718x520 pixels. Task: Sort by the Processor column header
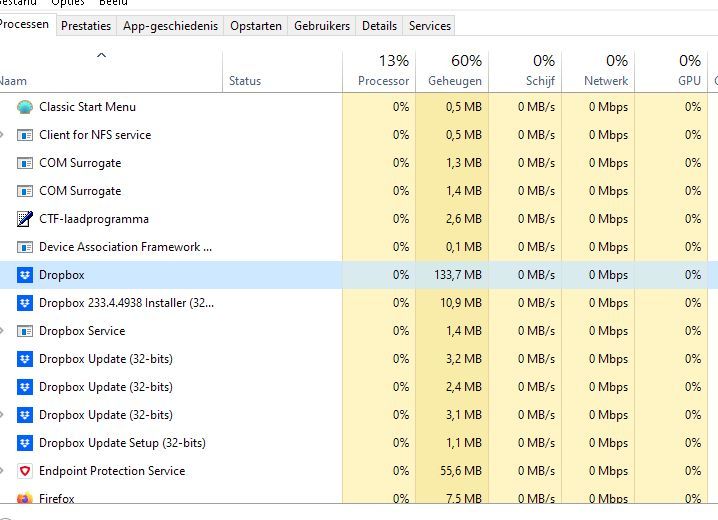point(383,71)
